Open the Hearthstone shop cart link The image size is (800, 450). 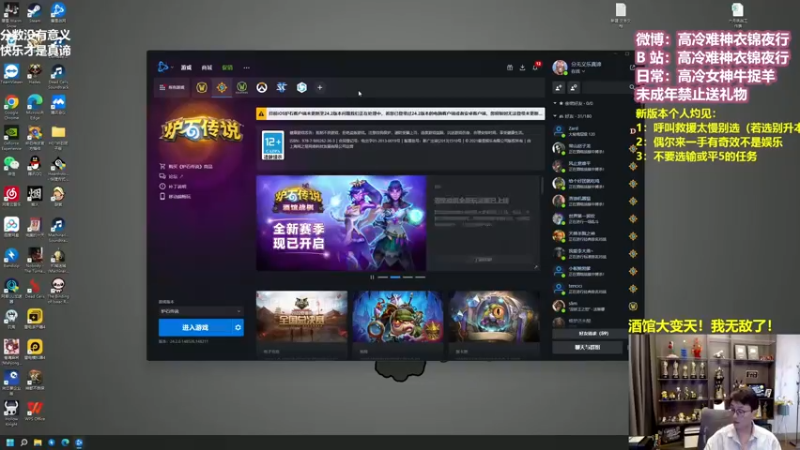pyautogui.click(x=186, y=166)
